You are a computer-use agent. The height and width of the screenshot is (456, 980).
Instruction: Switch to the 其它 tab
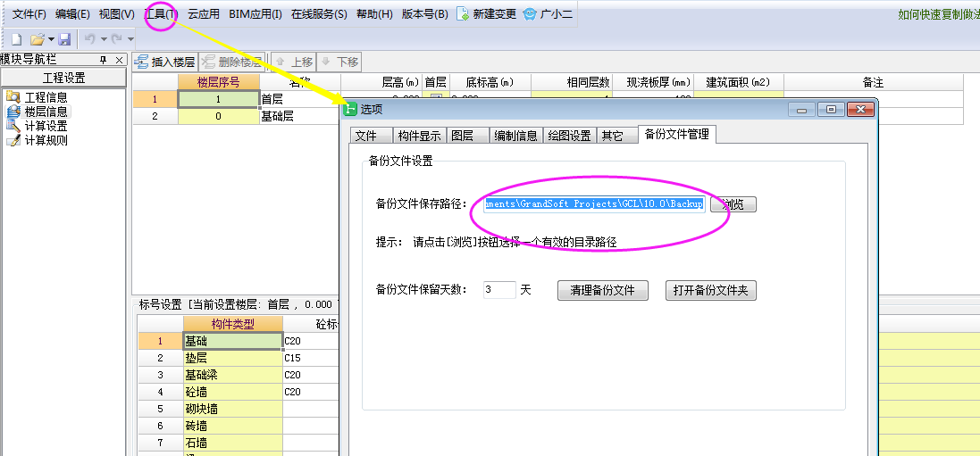616,136
